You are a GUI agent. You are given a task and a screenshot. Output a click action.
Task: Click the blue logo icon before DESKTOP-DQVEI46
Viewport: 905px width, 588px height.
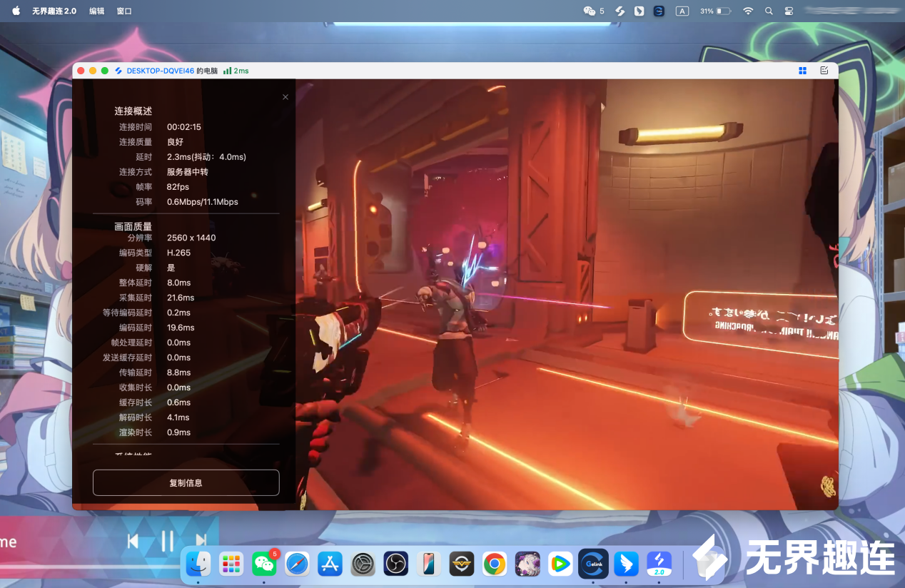click(x=118, y=71)
